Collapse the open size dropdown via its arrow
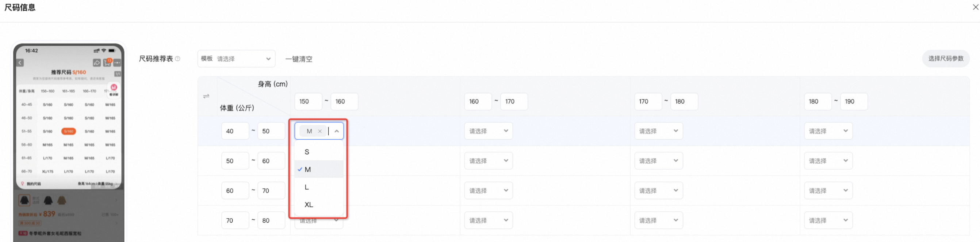 [x=337, y=131]
